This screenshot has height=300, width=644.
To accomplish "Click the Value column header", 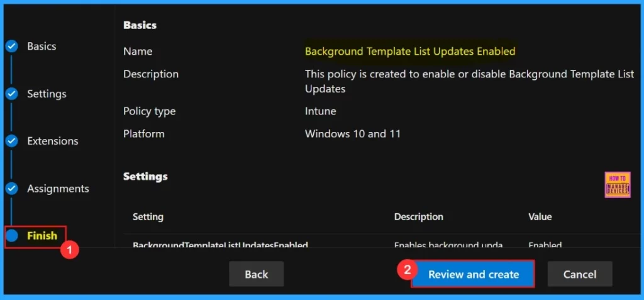I will pos(540,216).
